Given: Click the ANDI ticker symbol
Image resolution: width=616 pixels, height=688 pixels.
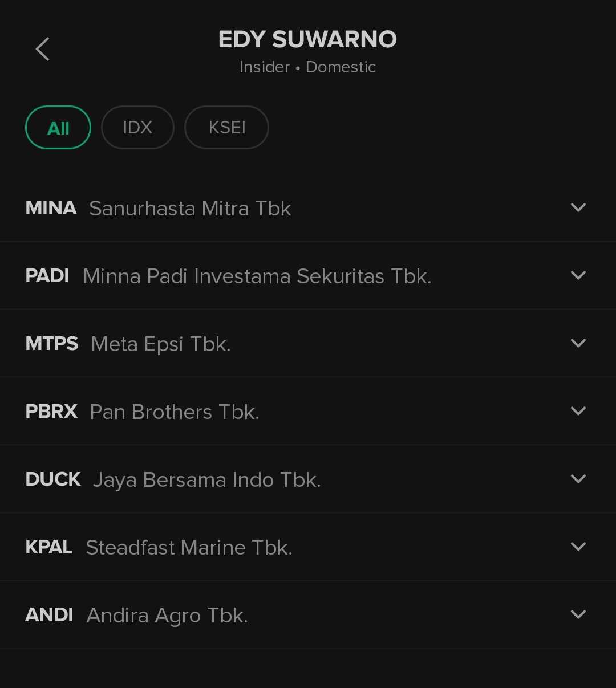Looking at the screenshot, I should pos(49,615).
